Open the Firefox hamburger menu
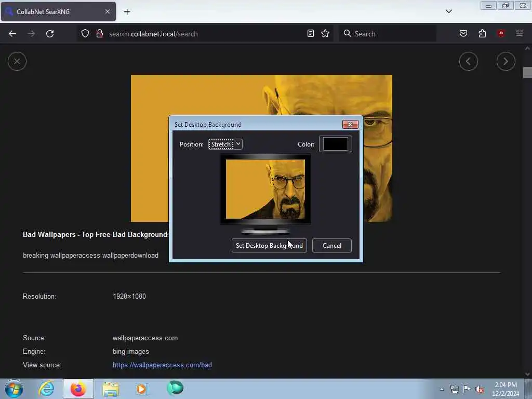The image size is (532, 399). tap(519, 33)
